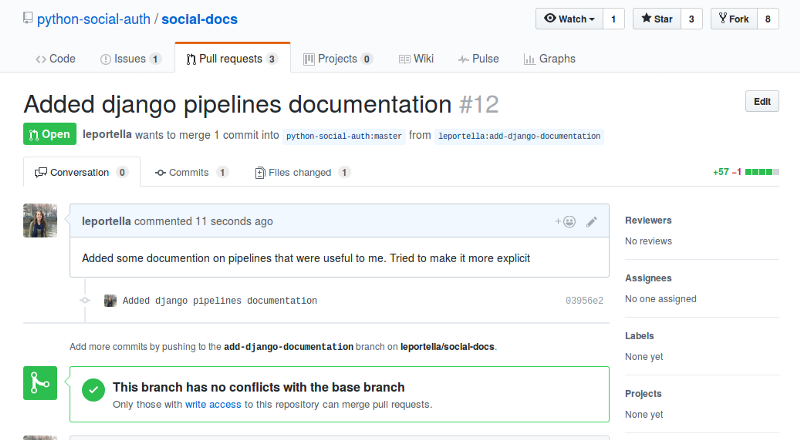Click the repository book icon
The height and width of the screenshot is (440, 800).
[27, 19]
